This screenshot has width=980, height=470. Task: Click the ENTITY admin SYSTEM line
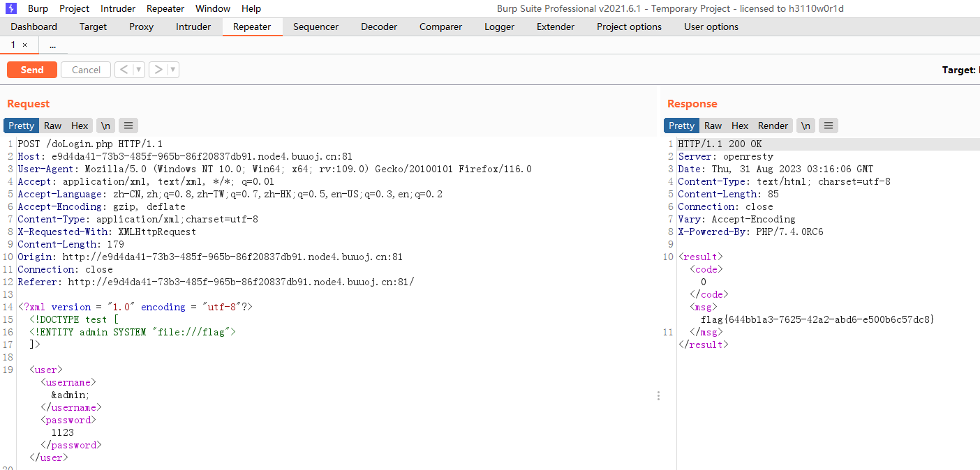coord(133,332)
